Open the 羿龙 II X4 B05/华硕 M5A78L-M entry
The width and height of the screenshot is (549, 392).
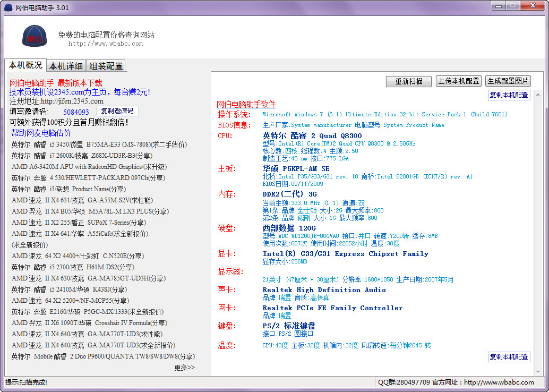(90, 211)
